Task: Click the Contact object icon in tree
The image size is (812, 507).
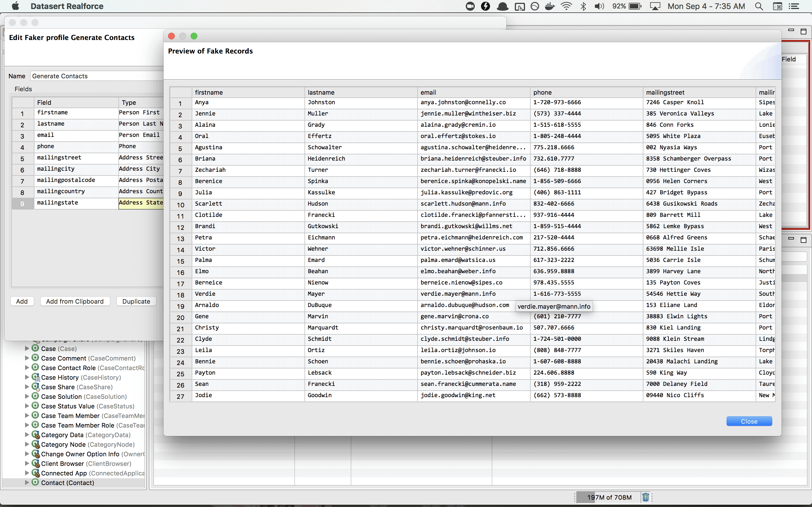Action: 35,482
